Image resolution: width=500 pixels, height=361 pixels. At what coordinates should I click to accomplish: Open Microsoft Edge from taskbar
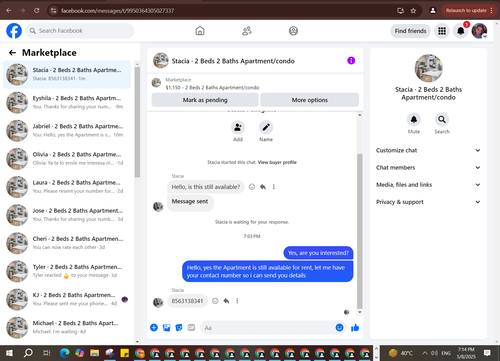[x=65, y=353]
